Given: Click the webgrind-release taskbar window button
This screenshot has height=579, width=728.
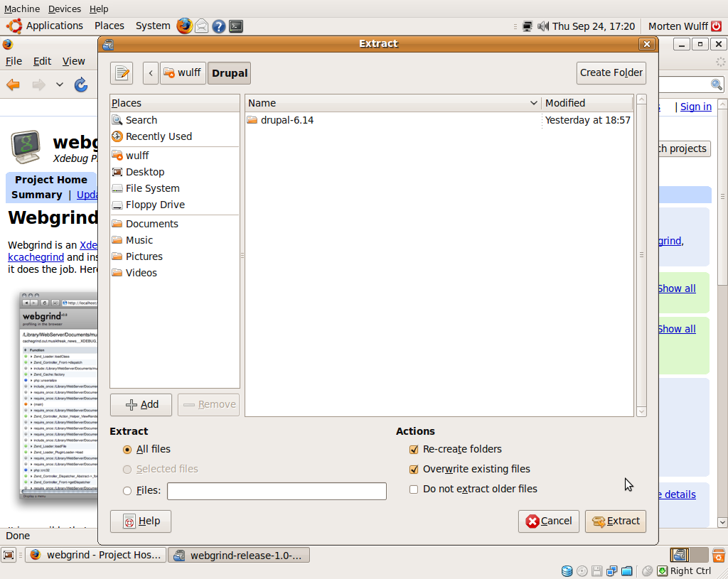Looking at the screenshot, I should click(x=239, y=555).
